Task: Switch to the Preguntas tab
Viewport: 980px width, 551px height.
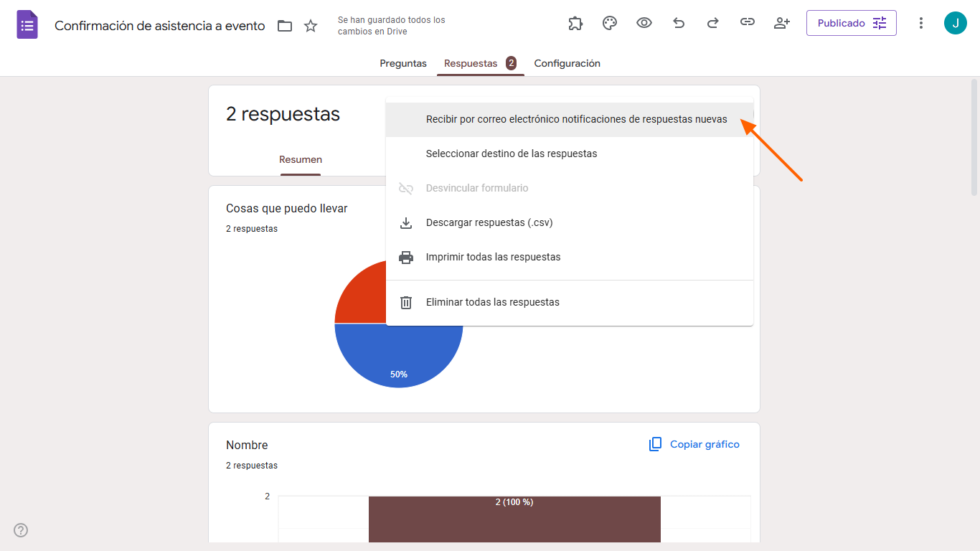Action: 402,63
